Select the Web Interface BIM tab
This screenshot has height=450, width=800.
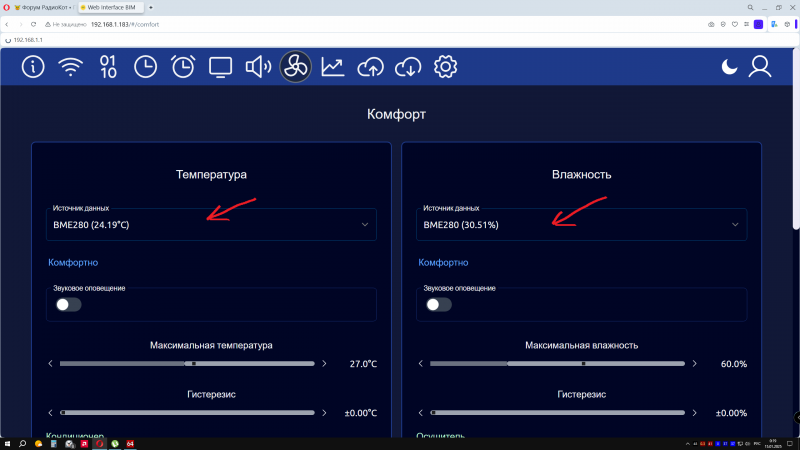click(110, 8)
